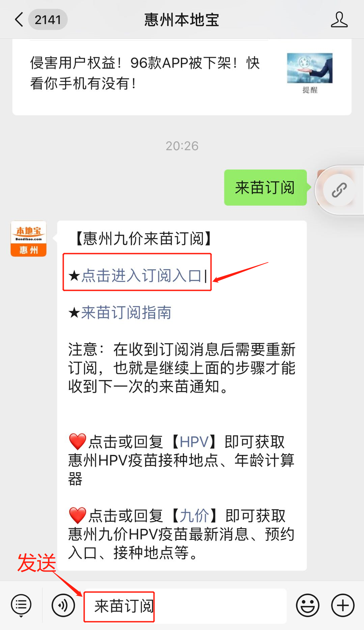Tap the 九价 keyword link
Image resolution: width=364 pixels, height=630 pixels.
click(x=194, y=516)
